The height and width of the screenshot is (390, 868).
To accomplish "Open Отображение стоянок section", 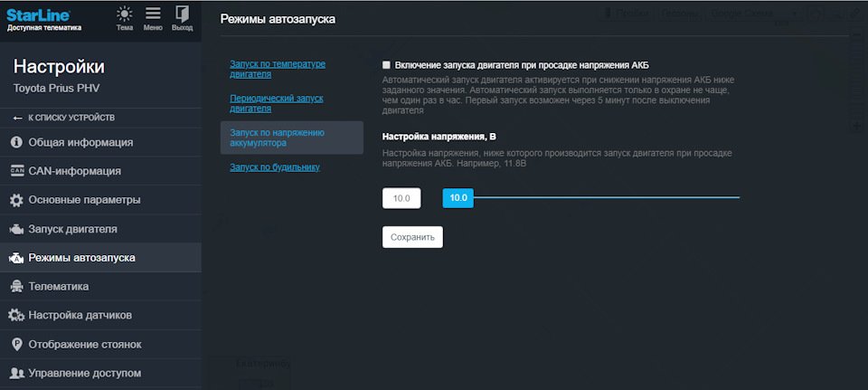I will [100, 344].
